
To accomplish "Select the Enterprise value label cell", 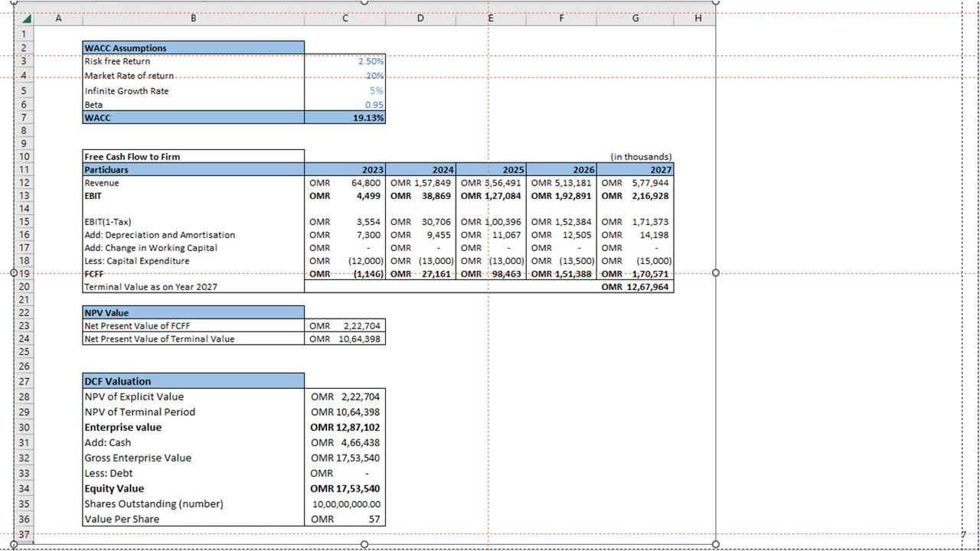I will point(193,427).
